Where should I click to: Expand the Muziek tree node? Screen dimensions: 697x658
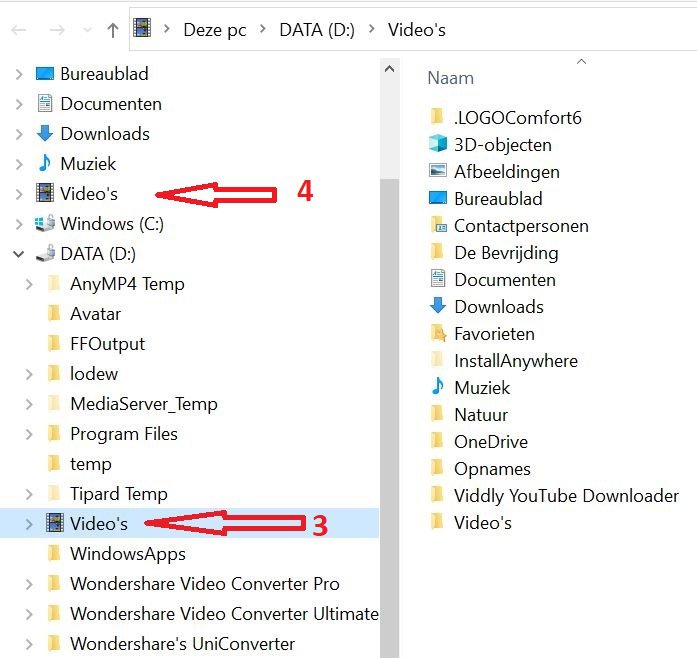click(19, 164)
